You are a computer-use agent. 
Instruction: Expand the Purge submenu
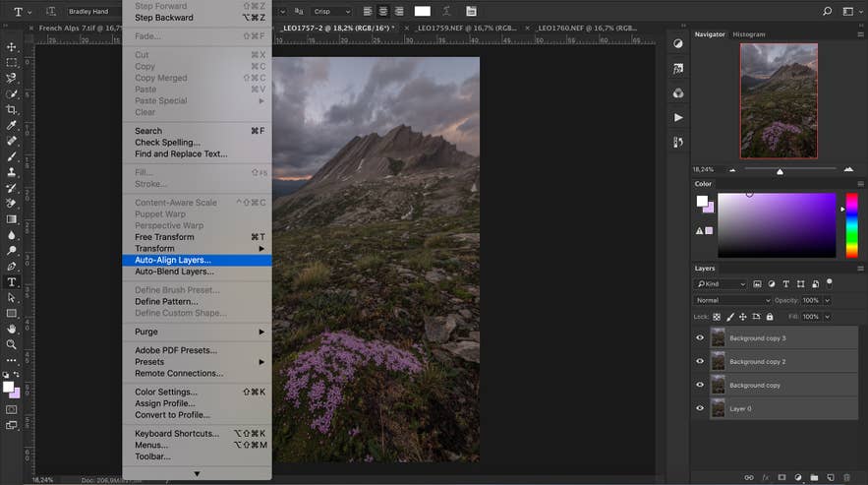[197, 332]
